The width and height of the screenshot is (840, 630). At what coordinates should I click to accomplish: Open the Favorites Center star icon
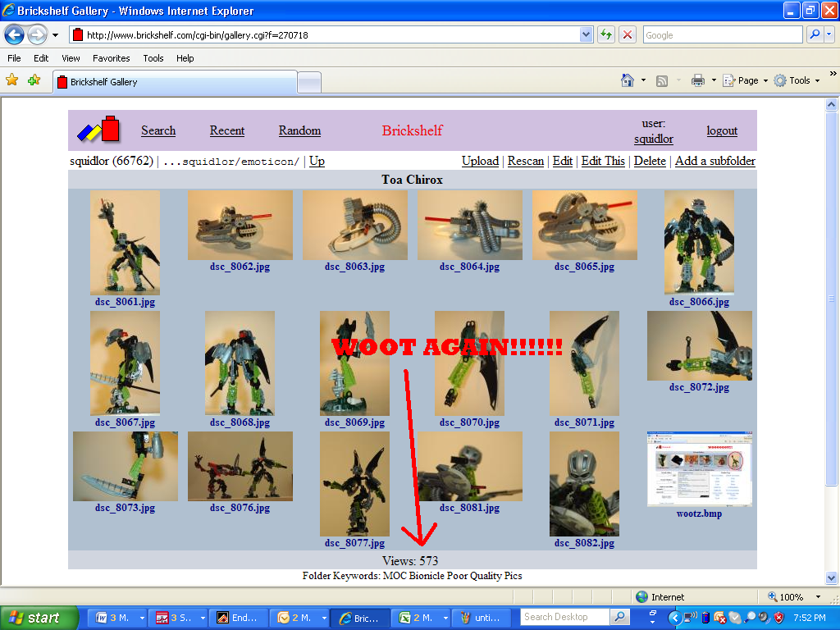point(12,81)
